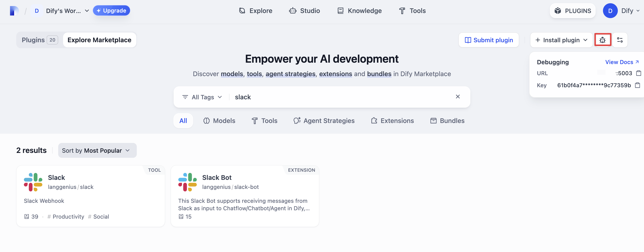Viewport: 644px width, 252px height.
Task: Copy the debugging URL
Action: [638, 73]
